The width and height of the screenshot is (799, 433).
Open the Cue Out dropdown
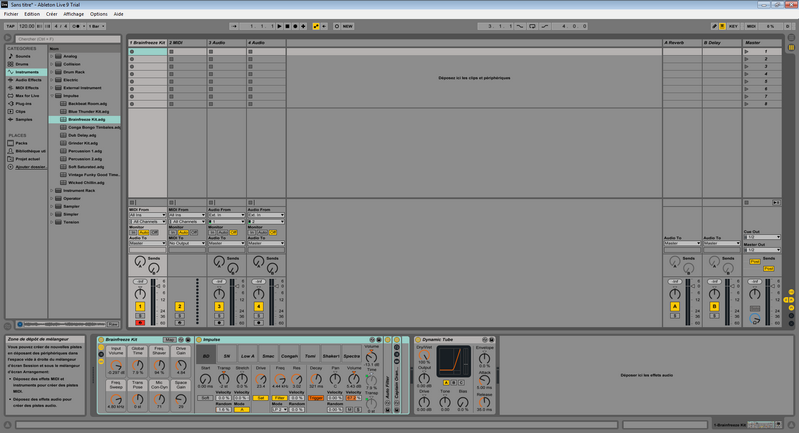click(762, 237)
